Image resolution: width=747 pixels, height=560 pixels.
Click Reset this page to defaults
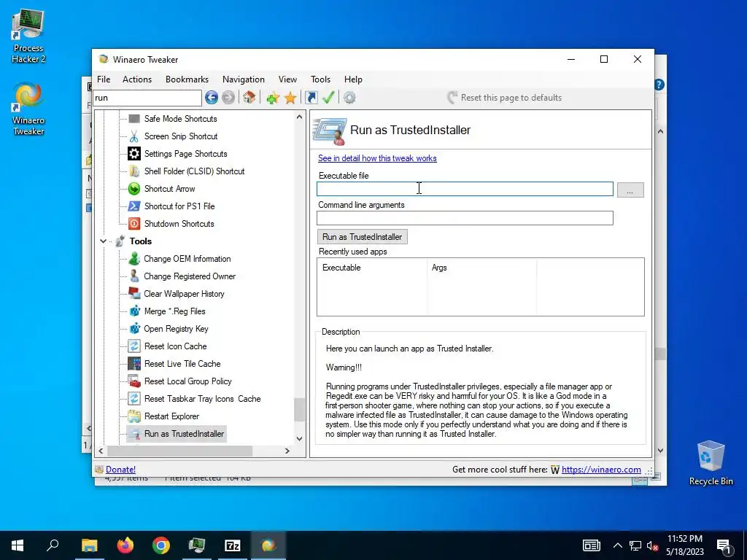click(505, 98)
